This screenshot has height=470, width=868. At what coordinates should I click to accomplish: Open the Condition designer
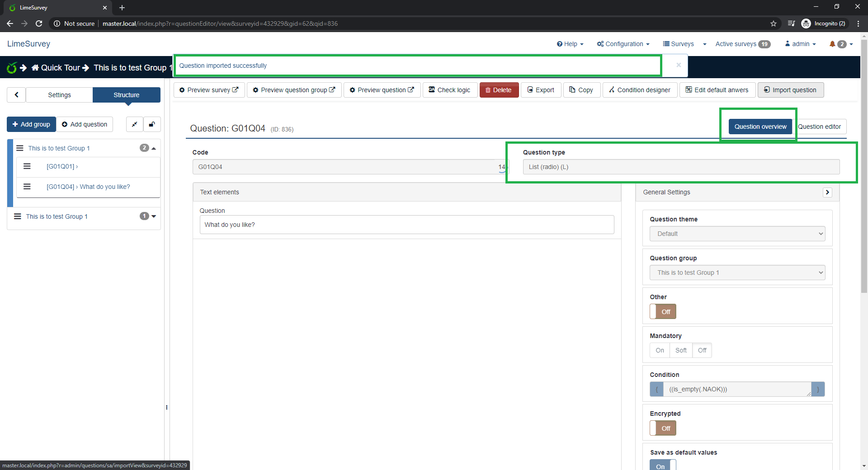639,90
